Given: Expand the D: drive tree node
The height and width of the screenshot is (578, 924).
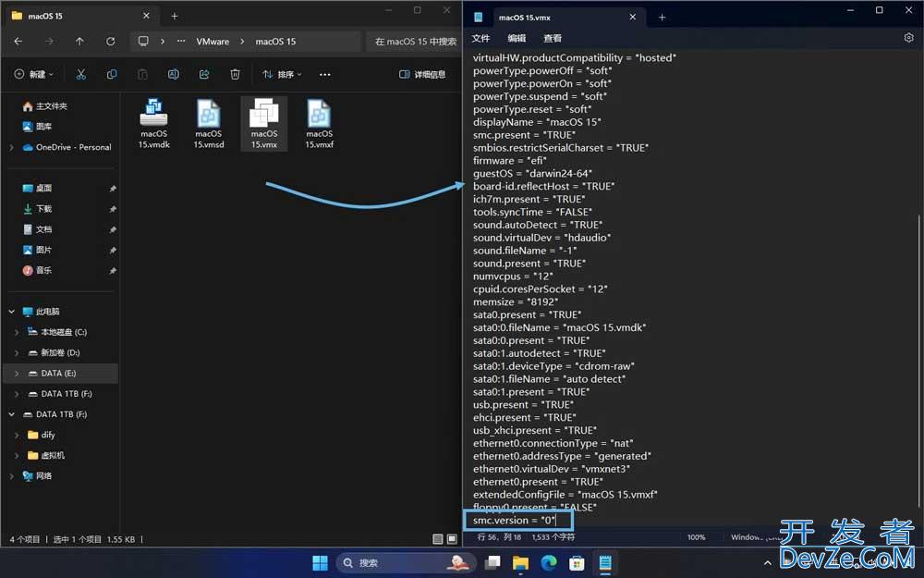Looking at the screenshot, I should pos(17,352).
